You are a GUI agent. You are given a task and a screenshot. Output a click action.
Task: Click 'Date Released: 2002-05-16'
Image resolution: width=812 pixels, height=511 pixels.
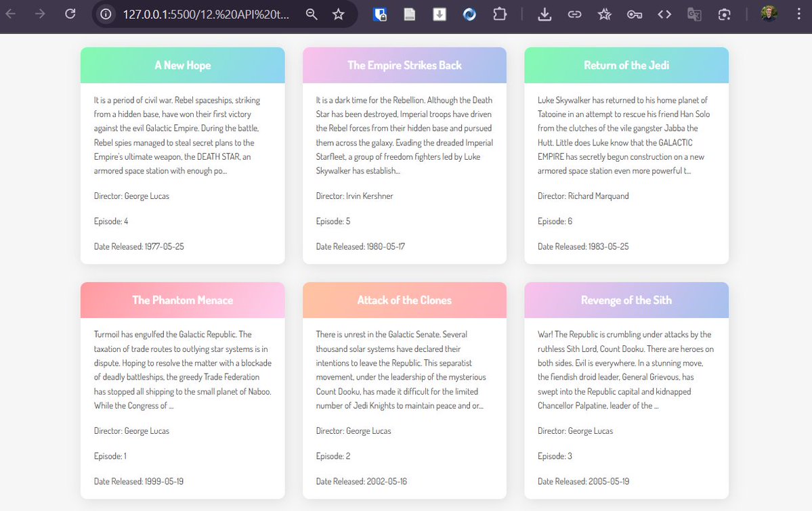point(362,481)
